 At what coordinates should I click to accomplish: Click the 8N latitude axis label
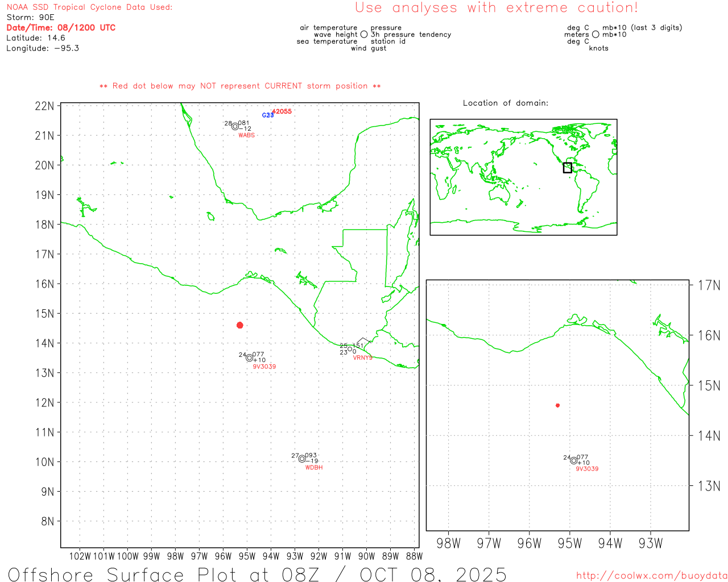(x=48, y=521)
